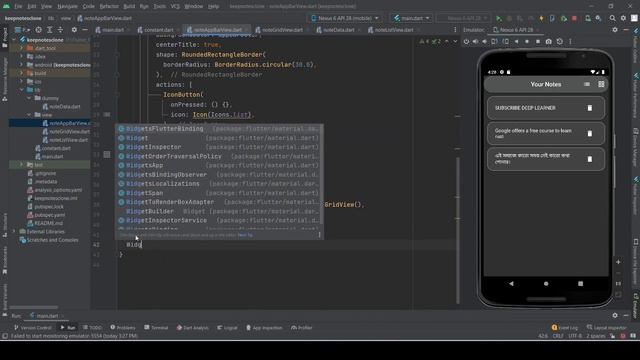Click the emulator Volume Up icon

tap(475, 42)
